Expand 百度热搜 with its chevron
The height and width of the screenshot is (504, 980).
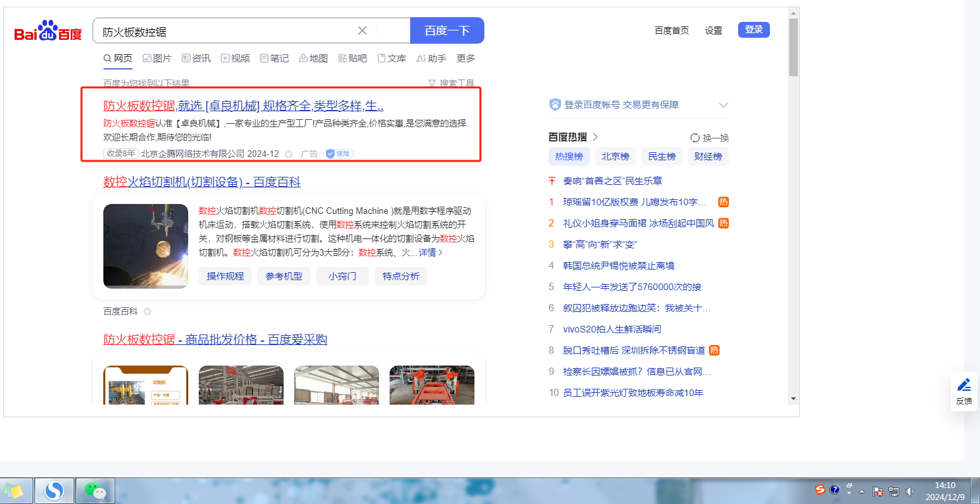click(x=595, y=137)
